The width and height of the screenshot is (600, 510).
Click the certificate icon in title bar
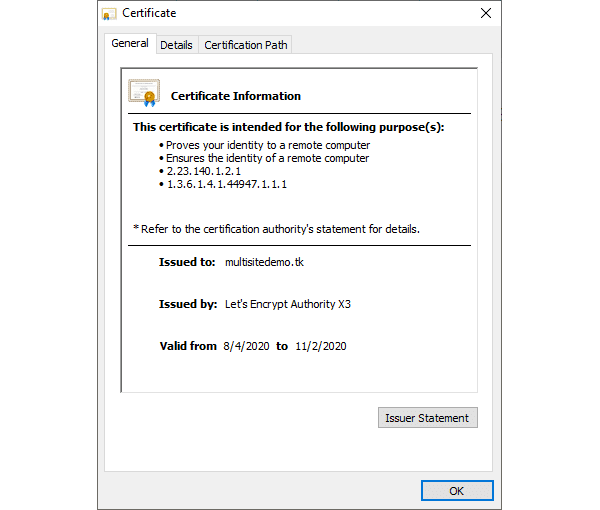click(109, 14)
